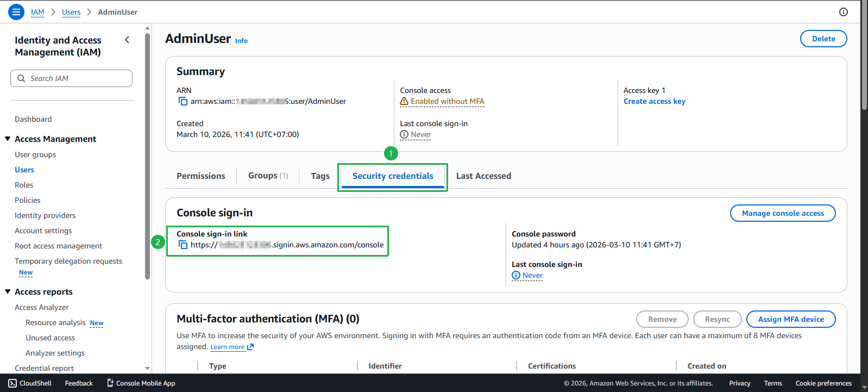
Task: Open Dashboard in the sidebar
Action: [x=33, y=119]
